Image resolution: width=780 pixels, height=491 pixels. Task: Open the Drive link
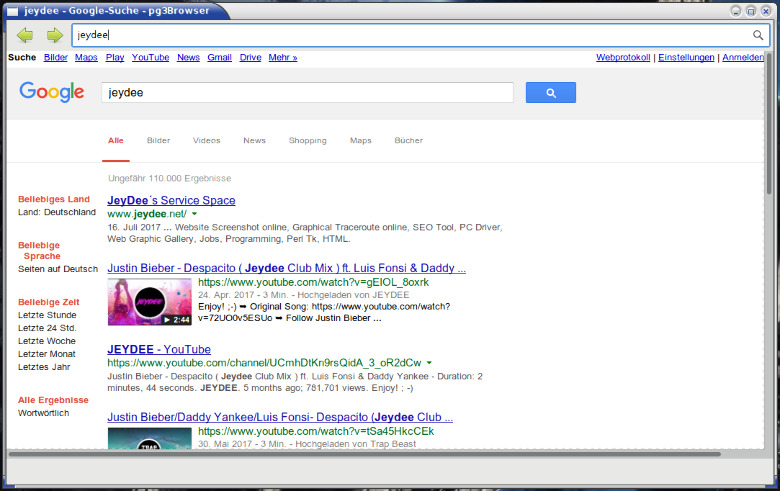click(x=250, y=57)
